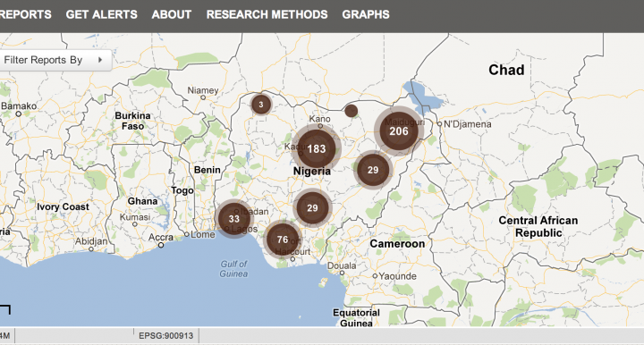
Task: Click the Togo country label
Action: (x=182, y=190)
